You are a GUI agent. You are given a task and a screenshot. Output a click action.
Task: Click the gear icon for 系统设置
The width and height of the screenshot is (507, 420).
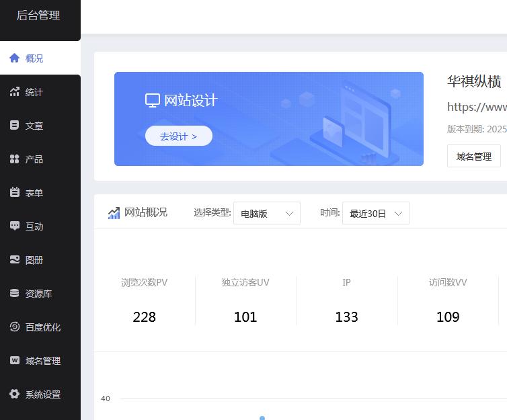[15, 394]
